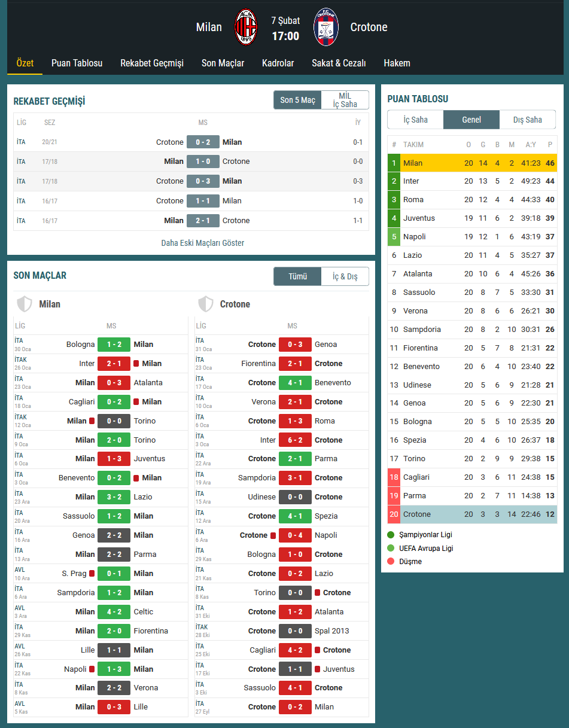Open the Crotone 0-3 Genoa match score
The width and height of the screenshot is (569, 728).
click(295, 345)
